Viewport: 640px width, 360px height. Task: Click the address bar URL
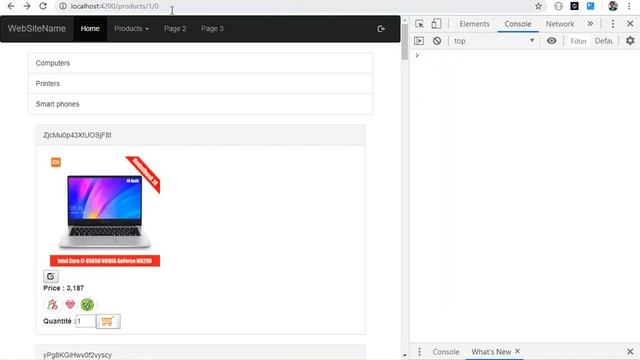pos(114,6)
